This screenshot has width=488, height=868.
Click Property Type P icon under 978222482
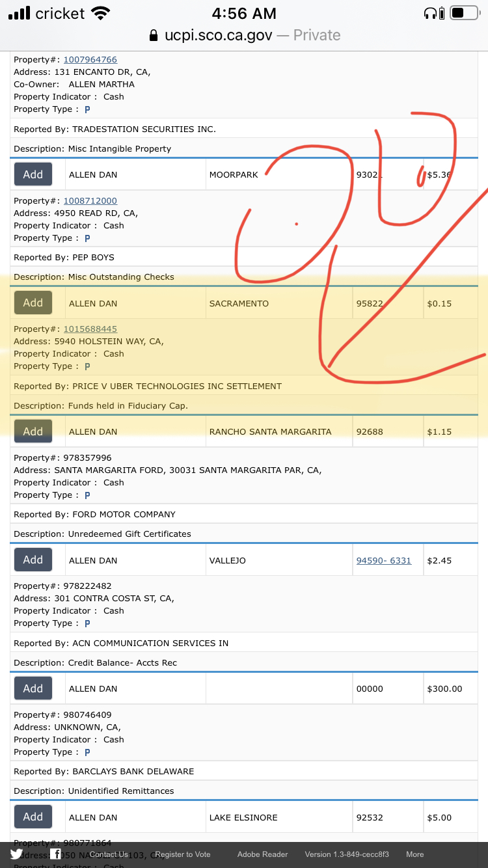pos(87,623)
